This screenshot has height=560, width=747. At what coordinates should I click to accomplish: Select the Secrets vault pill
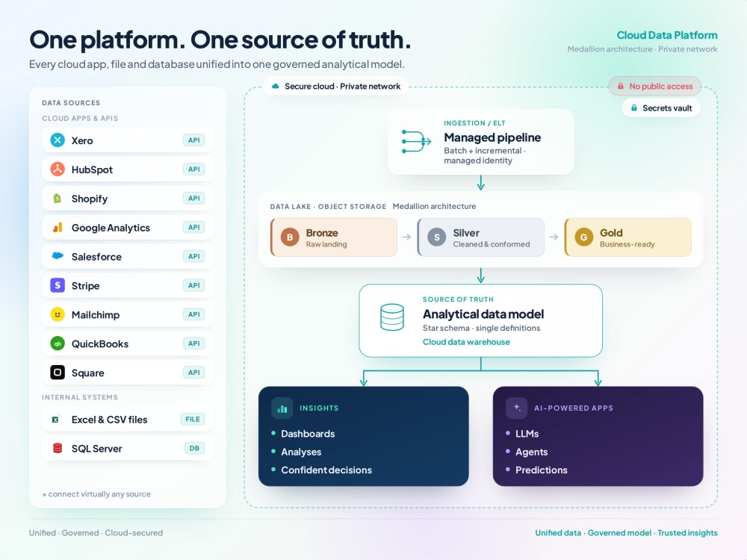[661, 108]
